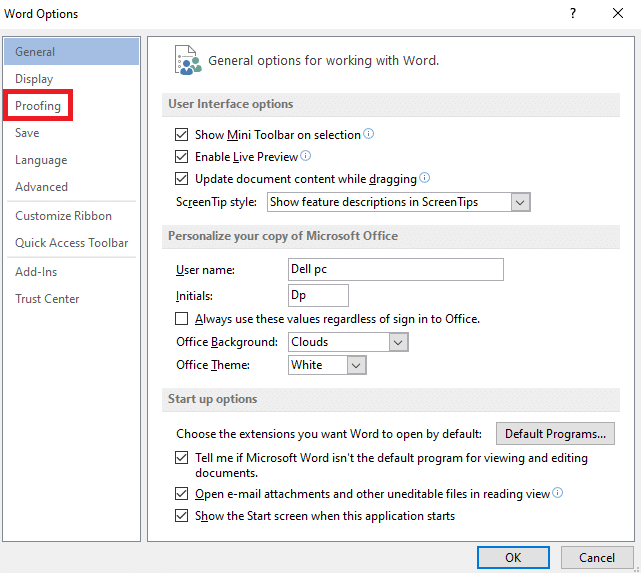Toggle Show Mini Toolbar on selection
This screenshot has width=641, height=573.
(182, 134)
